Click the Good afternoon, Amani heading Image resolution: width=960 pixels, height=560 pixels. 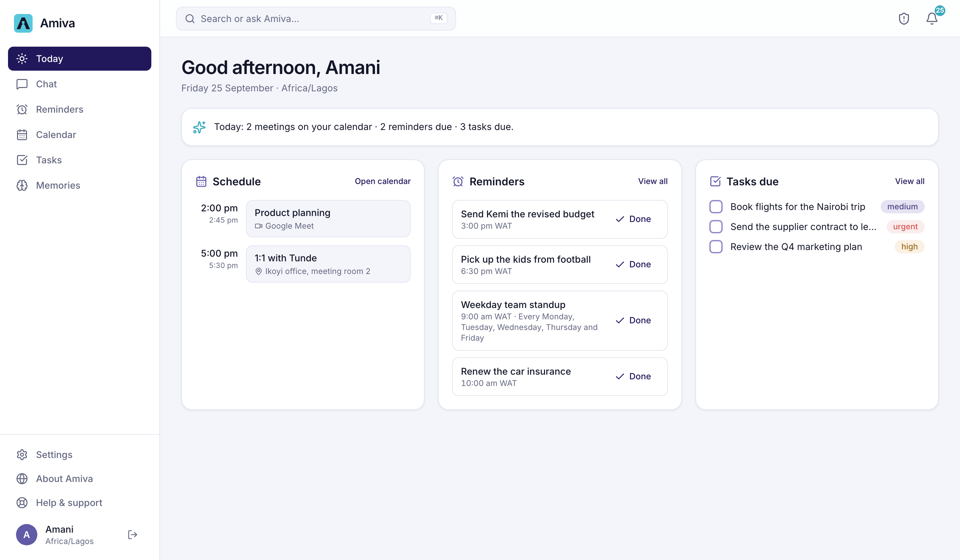tap(281, 67)
